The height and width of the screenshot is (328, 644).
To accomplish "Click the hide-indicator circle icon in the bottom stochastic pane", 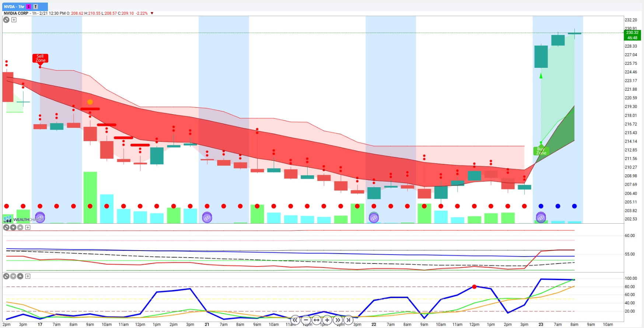I will click(x=6, y=276).
